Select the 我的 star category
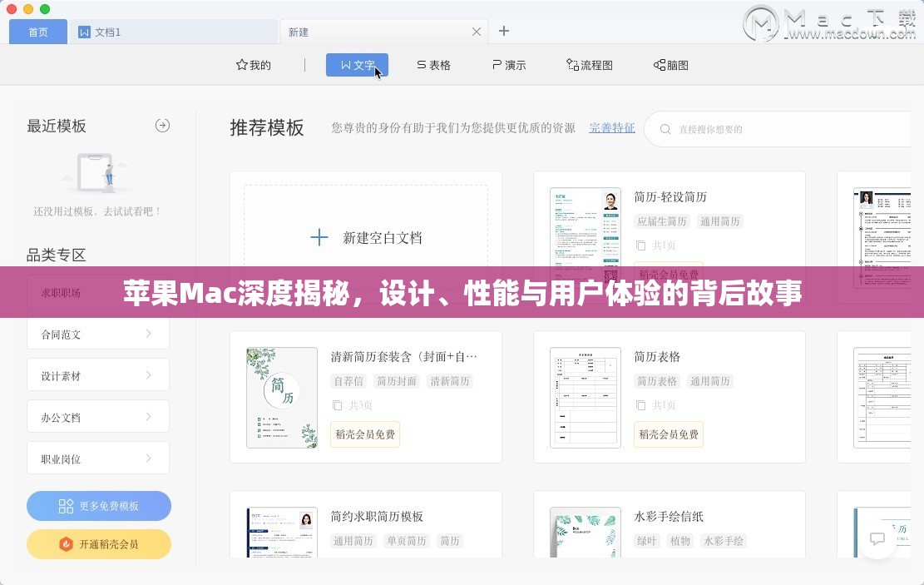This screenshot has width=924, height=585. click(254, 65)
